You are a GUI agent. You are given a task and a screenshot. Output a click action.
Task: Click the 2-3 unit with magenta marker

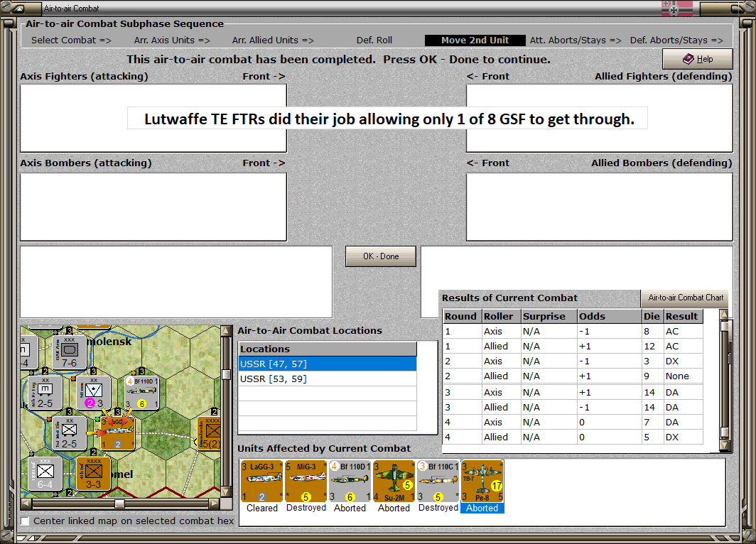click(x=94, y=393)
